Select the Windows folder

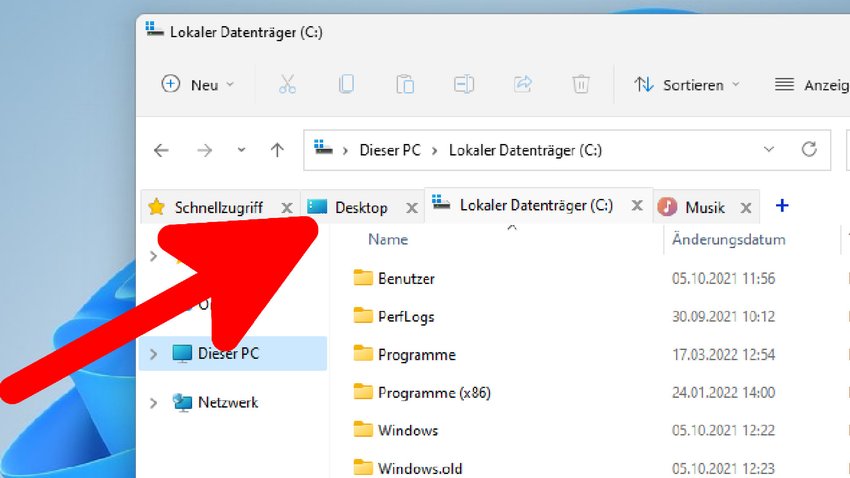[408, 430]
